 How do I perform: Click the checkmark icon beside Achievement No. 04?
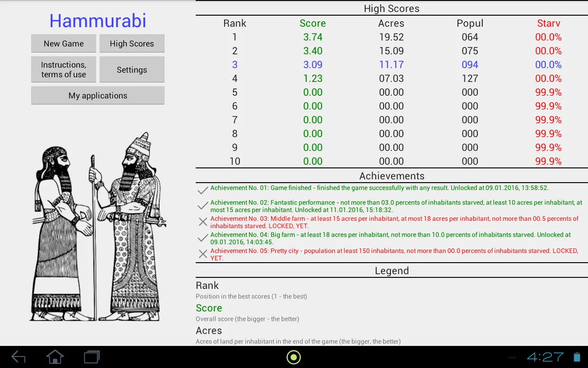pyautogui.click(x=203, y=238)
